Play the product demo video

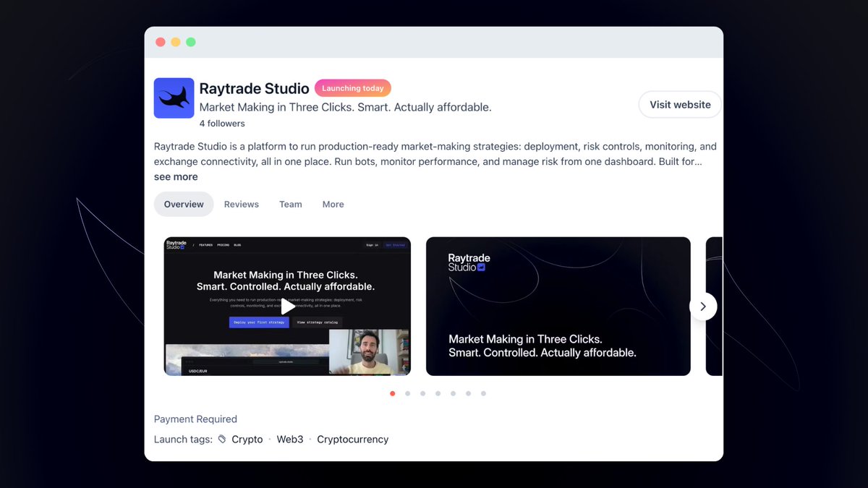coord(286,306)
